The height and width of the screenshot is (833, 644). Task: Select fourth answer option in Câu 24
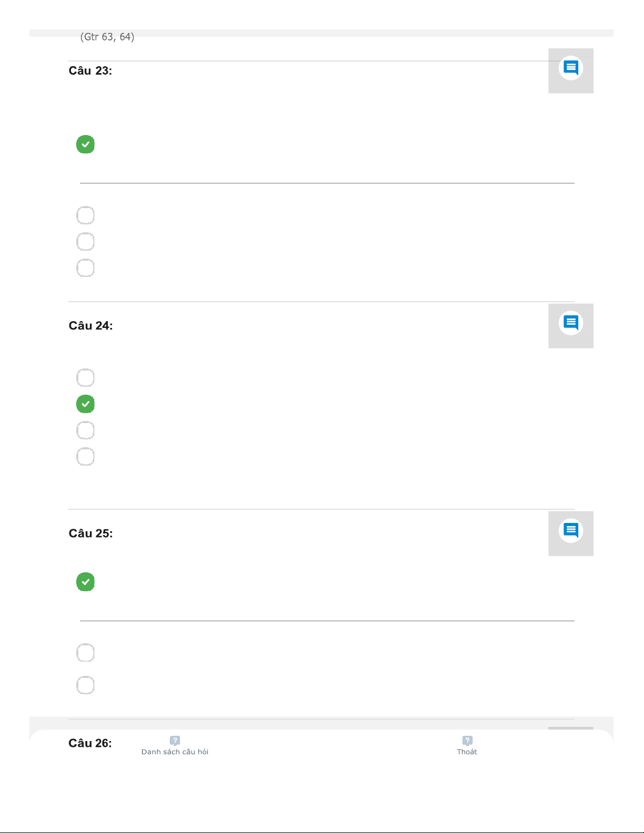85,457
